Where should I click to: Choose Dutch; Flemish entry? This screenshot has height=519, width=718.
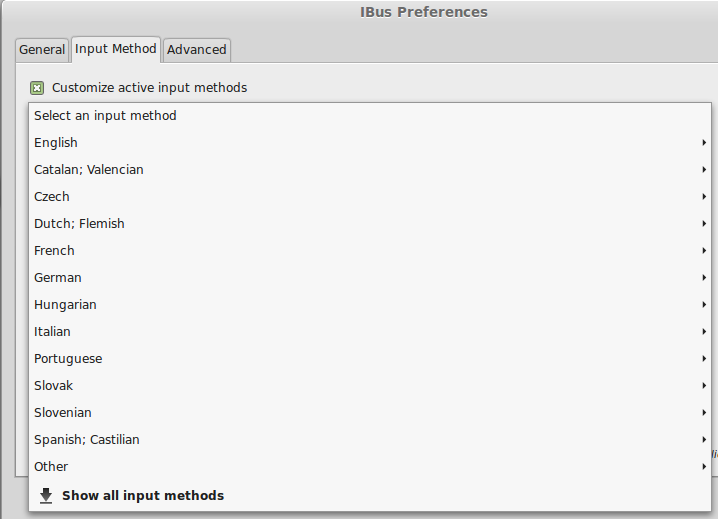click(x=370, y=224)
